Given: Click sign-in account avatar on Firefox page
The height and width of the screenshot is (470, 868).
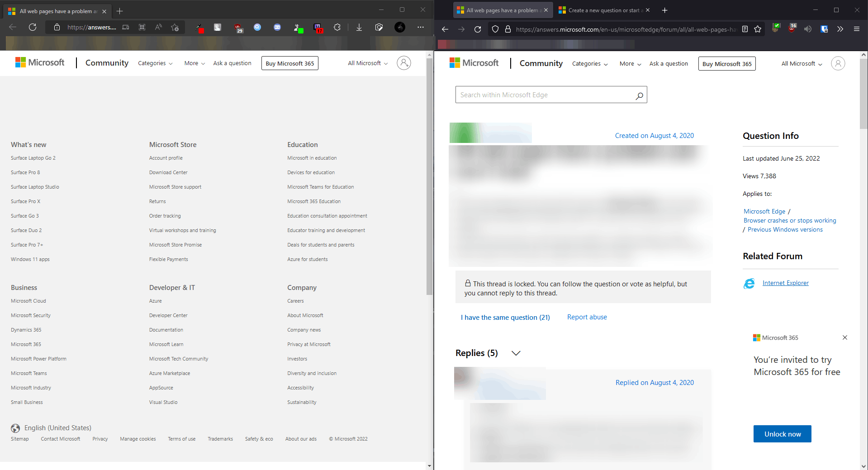Looking at the screenshot, I should point(838,63).
